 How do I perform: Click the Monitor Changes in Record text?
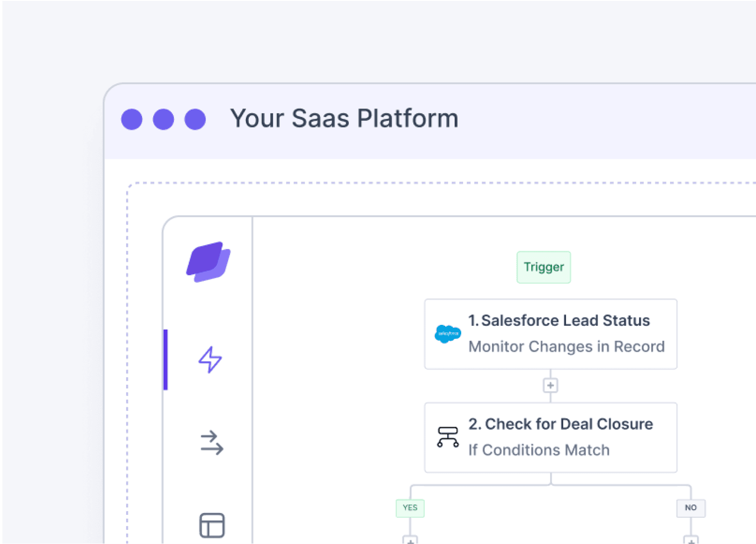click(x=567, y=347)
